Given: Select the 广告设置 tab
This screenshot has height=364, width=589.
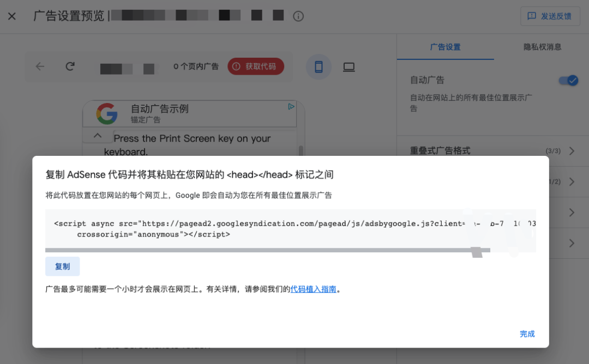Looking at the screenshot, I should pos(446,47).
